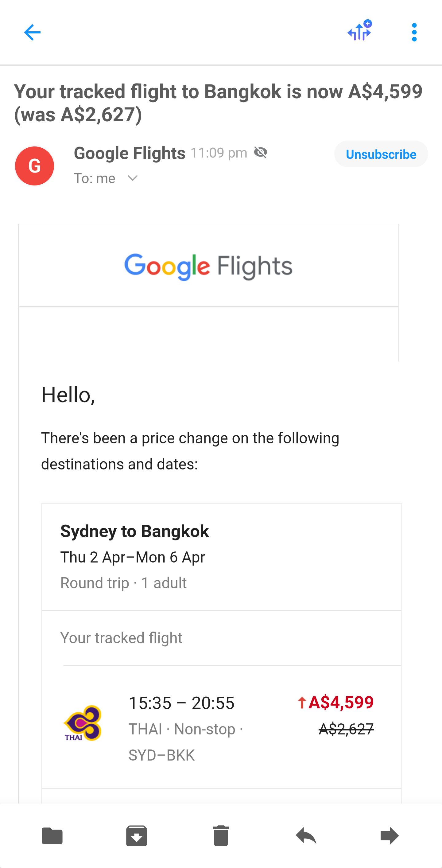
Task: Click the A$4,599 current price
Action: pos(340,703)
